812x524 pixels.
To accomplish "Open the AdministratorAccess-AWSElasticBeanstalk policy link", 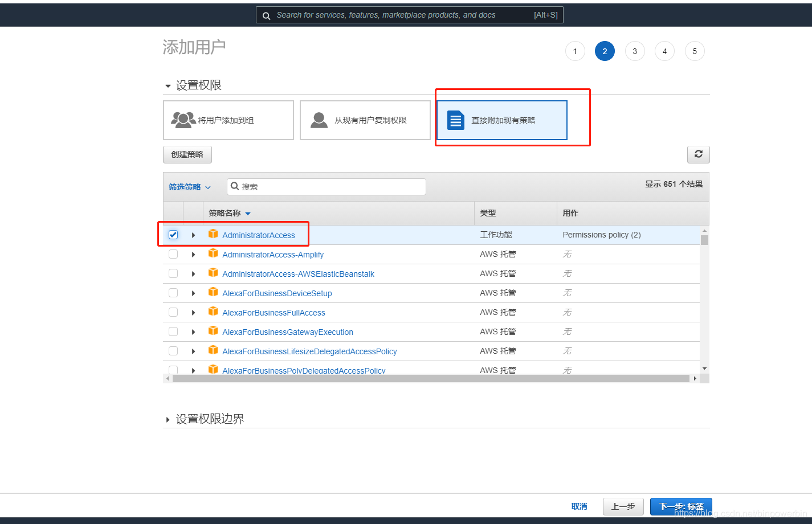I will tap(297, 273).
